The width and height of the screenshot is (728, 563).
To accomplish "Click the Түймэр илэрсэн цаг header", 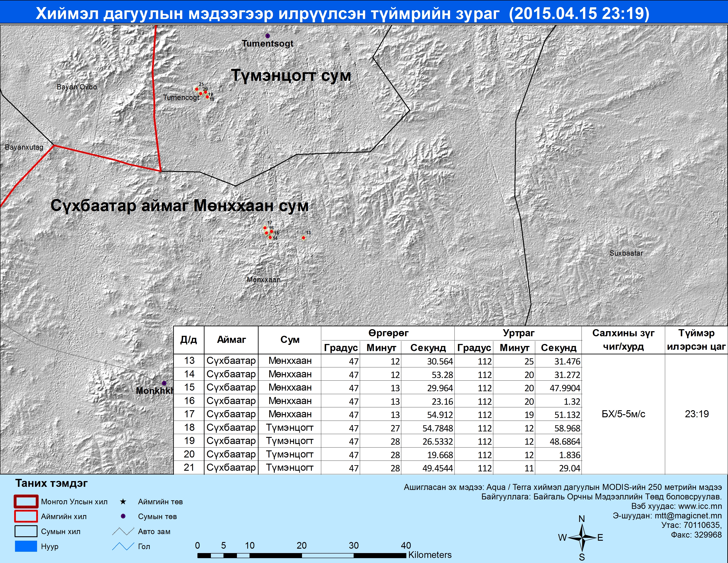I will pos(696,340).
